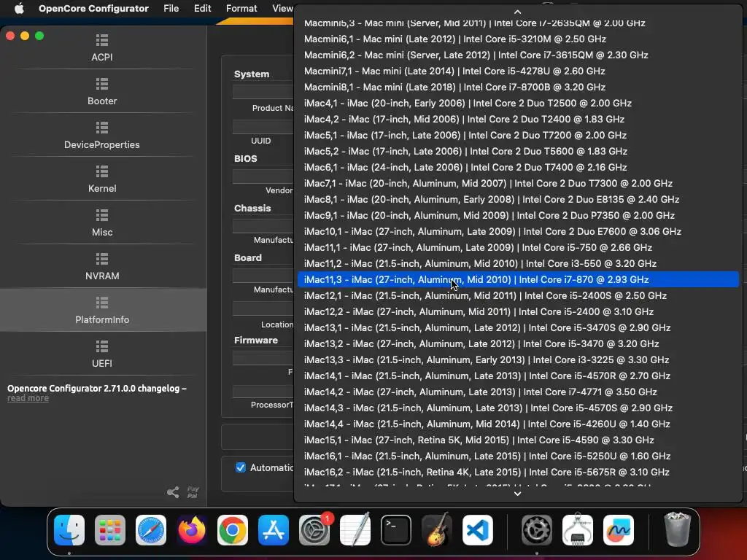
Task: Click the up arrow at top of model list
Action: click(x=517, y=12)
